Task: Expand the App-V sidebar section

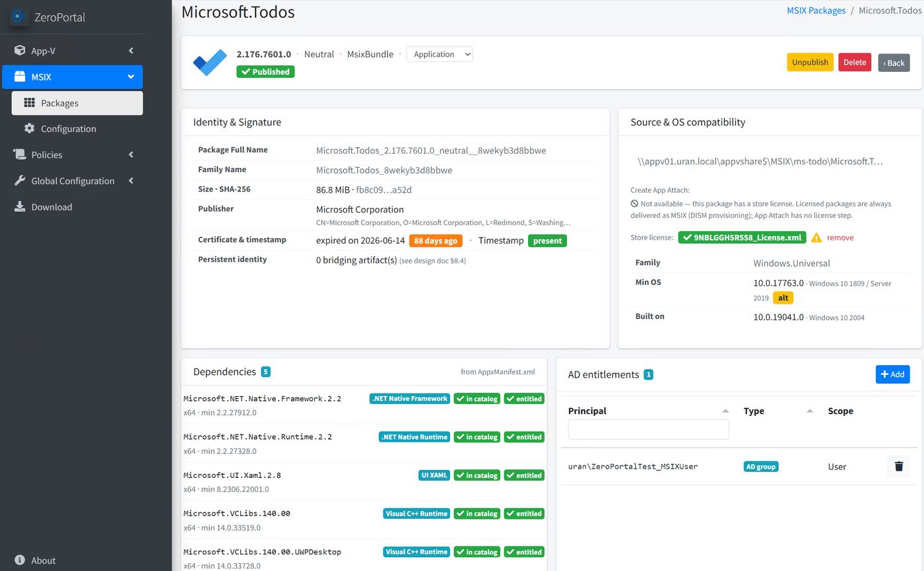Action: coord(131,51)
